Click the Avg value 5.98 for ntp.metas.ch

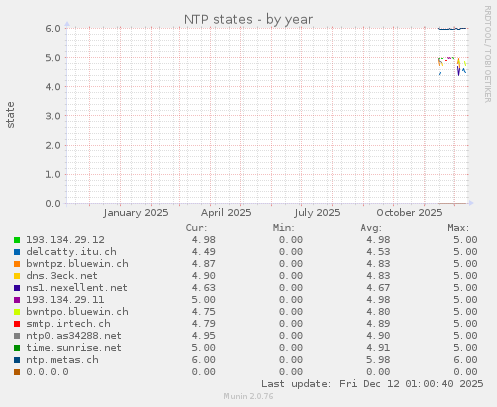click(x=378, y=360)
